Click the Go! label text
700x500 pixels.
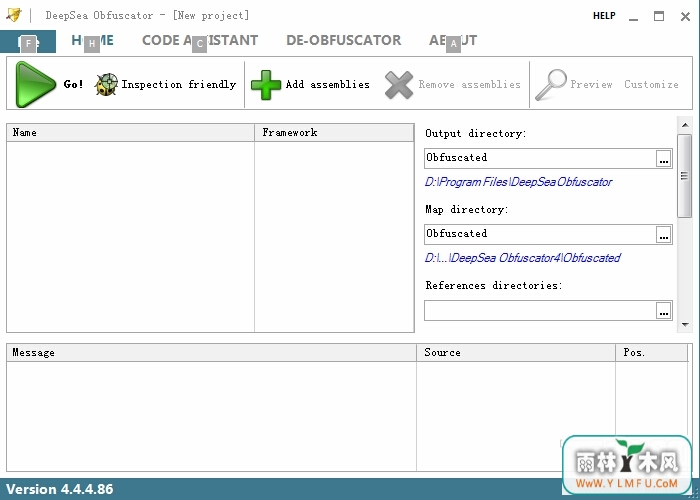73,84
